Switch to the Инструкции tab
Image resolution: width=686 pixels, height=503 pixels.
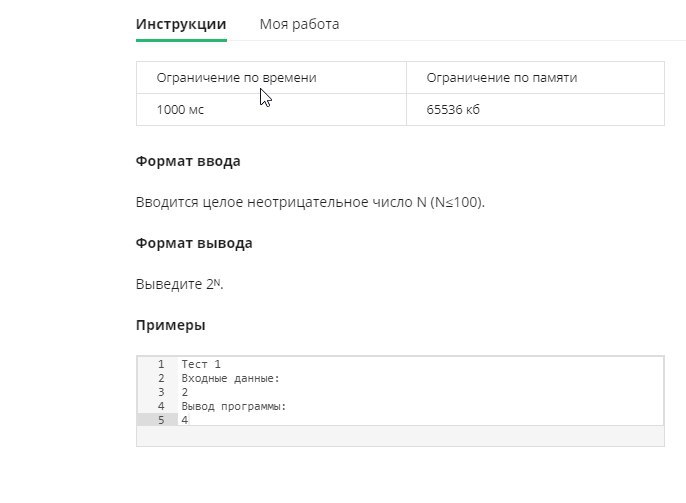coord(181,24)
